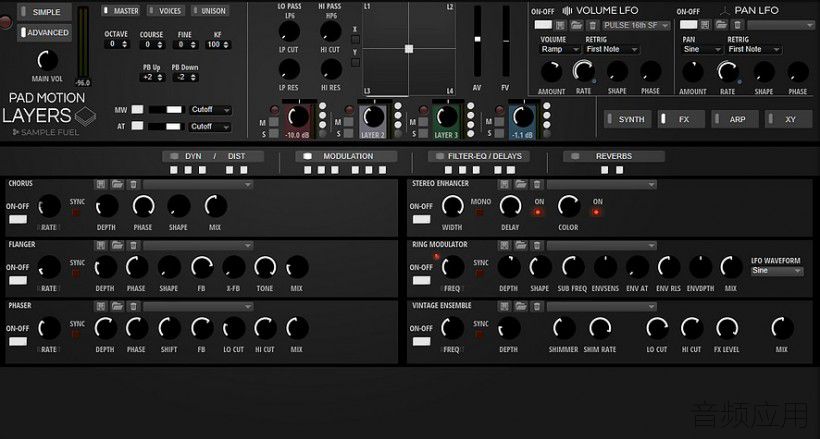Open the Vintage Ensemble folder icon

[x=520, y=307]
